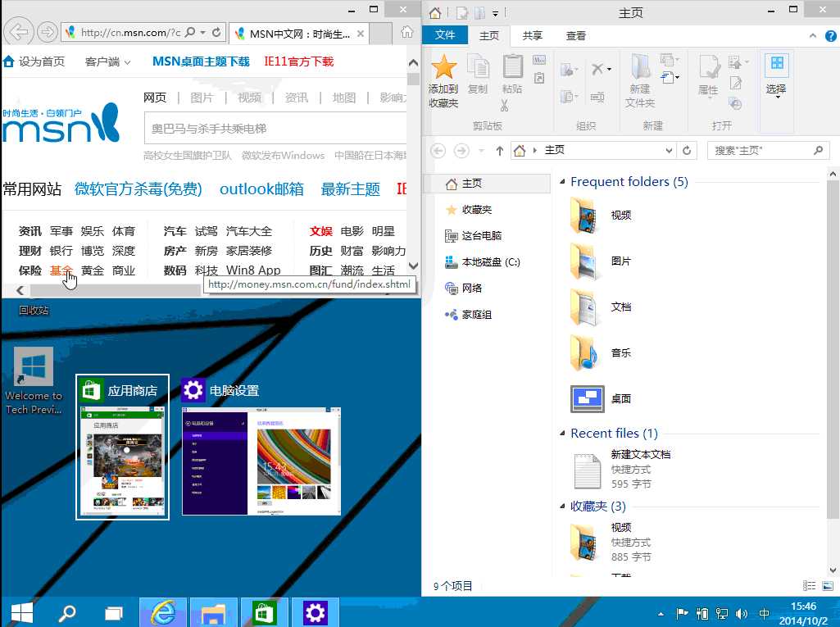This screenshot has height=627, width=840.
Task: Click IE11官方下载 link
Action: click(x=298, y=61)
